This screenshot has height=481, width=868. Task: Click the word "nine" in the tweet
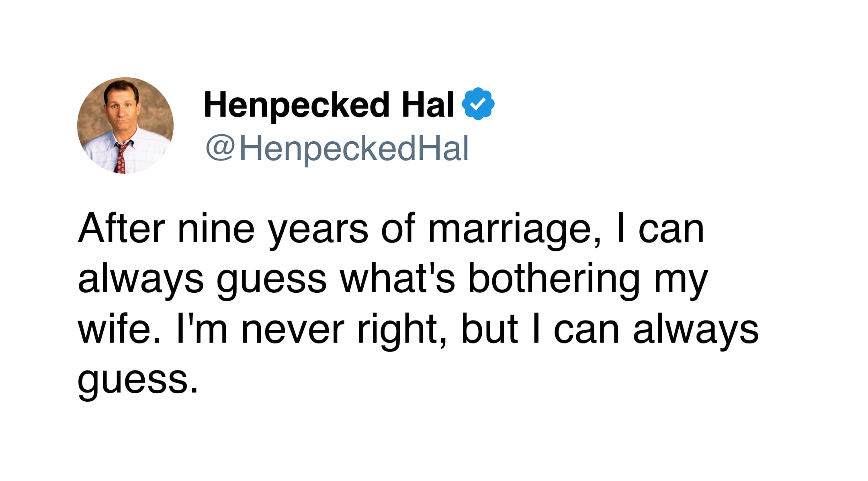(216, 229)
